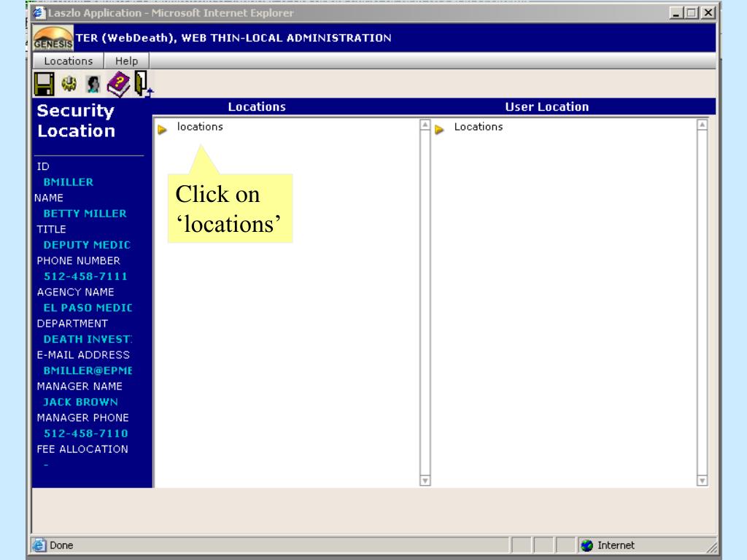Close the Laszlo Application window
This screenshot has height=560, width=747.
click(x=708, y=13)
